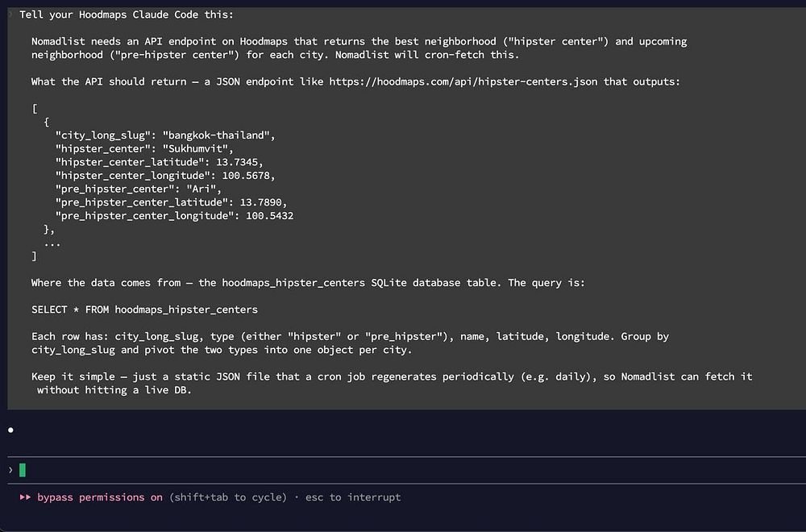The height and width of the screenshot is (532, 806).
Task: Click the closing square bracket of JSON
Action: pyautogui.click(x=34, y=256)
